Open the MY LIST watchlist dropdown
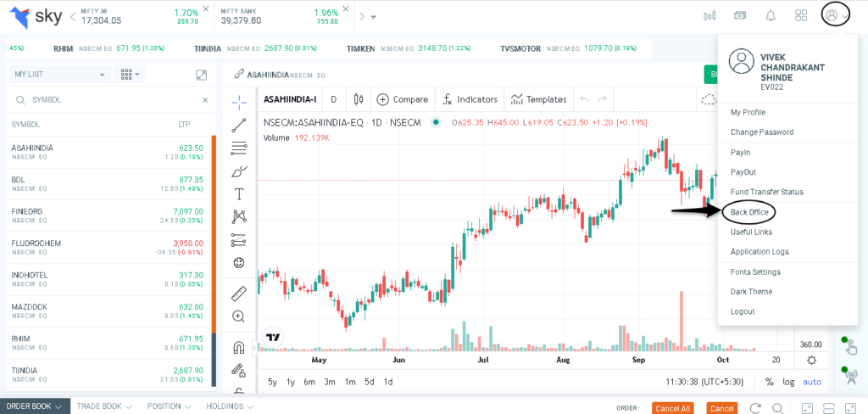 [58, 75]
